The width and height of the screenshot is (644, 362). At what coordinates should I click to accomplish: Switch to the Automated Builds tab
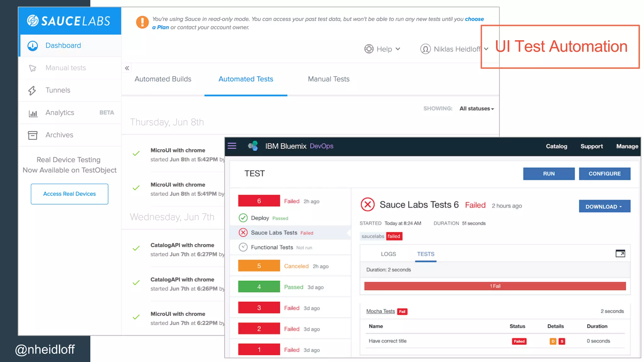[163, 79]
